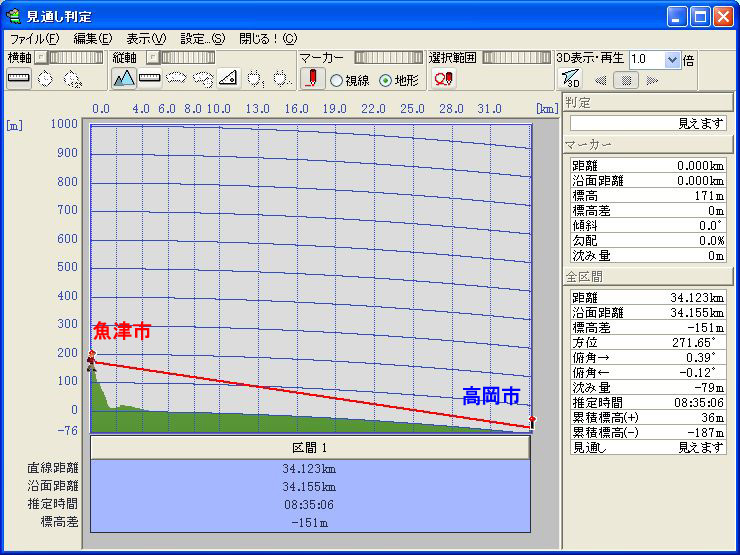
Task: Click the 俯角← -0.12° row
Action: coord(648,372)
